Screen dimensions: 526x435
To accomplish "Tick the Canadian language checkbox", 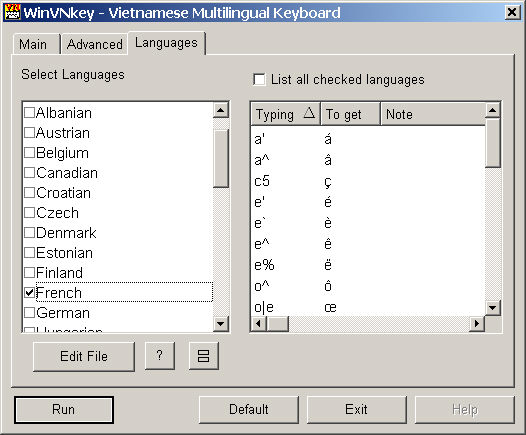I will click(30, 173).
